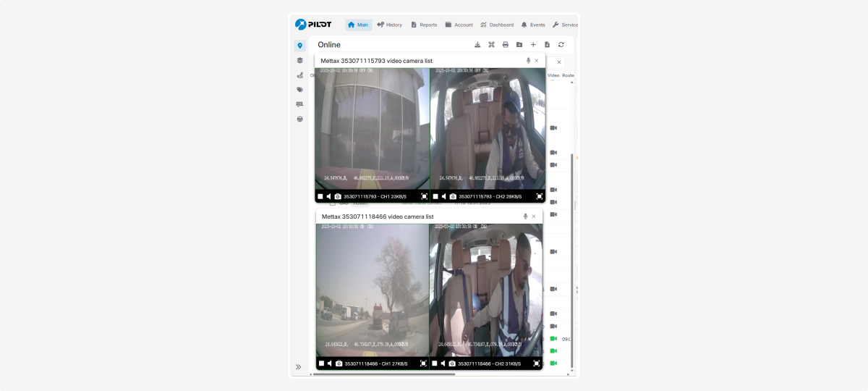Toggle microphone in 353071115793 camera window

pyautogui.click(x=528, y=61)
